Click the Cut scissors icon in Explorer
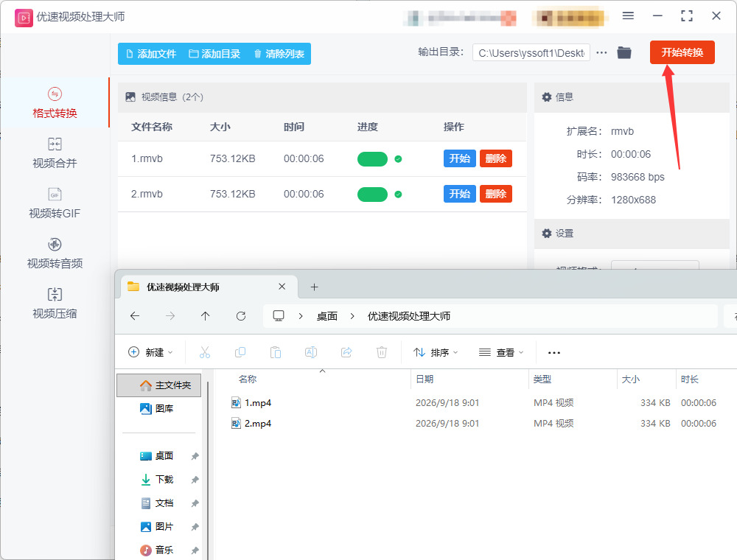The height and width of the screenshot is (560, 737). [x=204, y=352]
